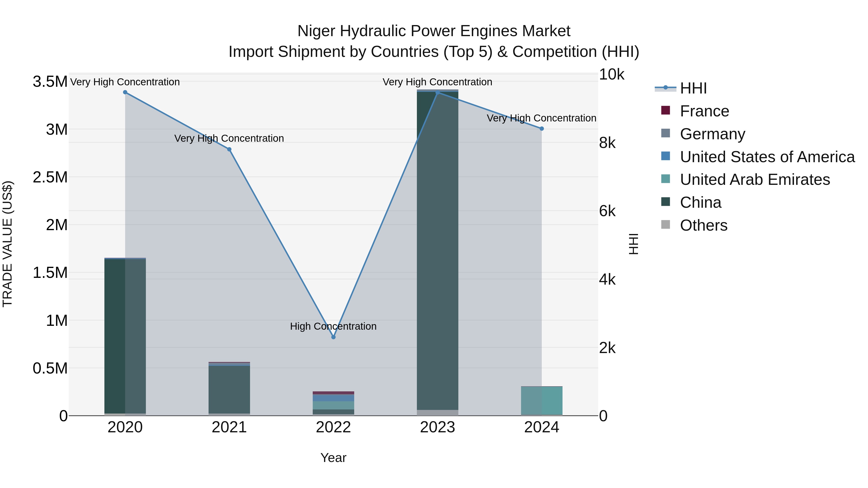Click the 2020 China bar segment

[x=125, y=336]
